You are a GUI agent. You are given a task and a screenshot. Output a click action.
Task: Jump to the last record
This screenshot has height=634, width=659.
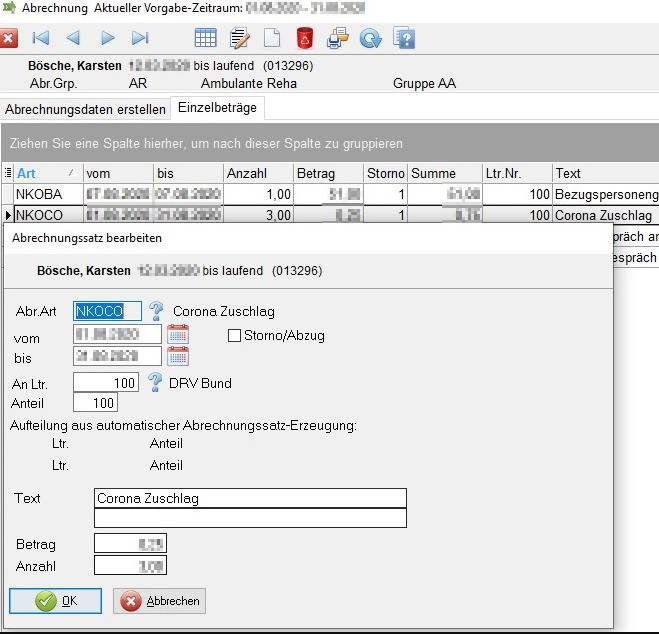[x=140, y=39]
